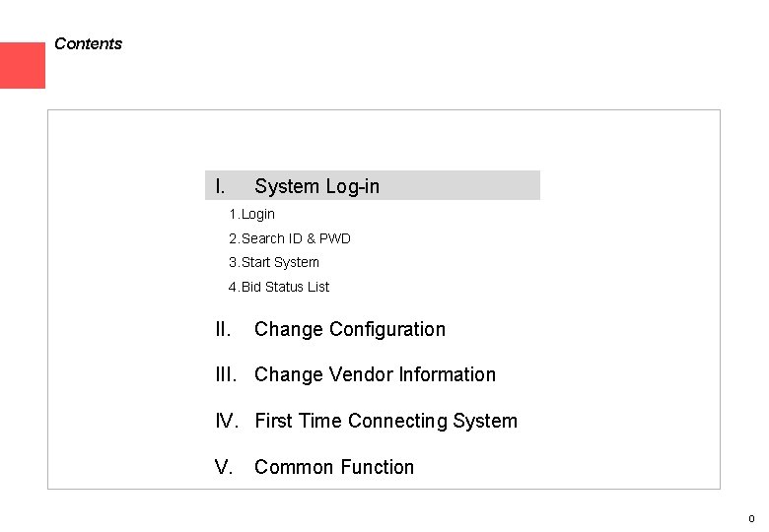
Task: Click Roman numeral V. marker
Action: pyautogui.click(x=224, y=467)
